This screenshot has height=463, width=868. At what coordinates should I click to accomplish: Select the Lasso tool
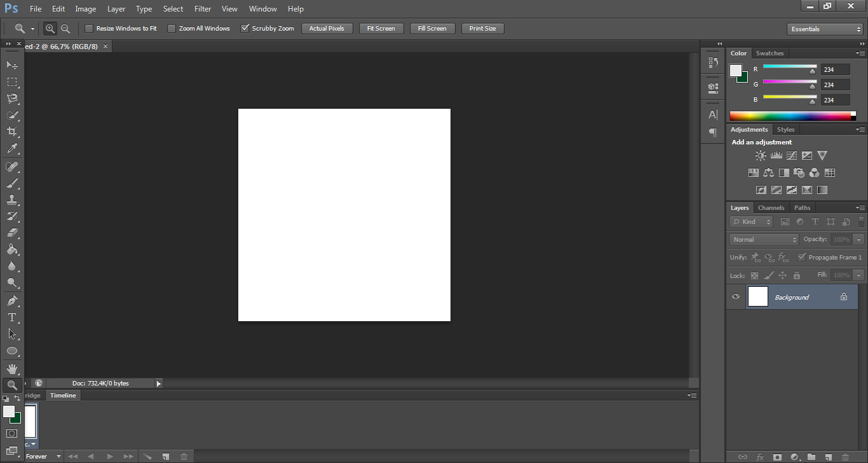coord(12,99)
